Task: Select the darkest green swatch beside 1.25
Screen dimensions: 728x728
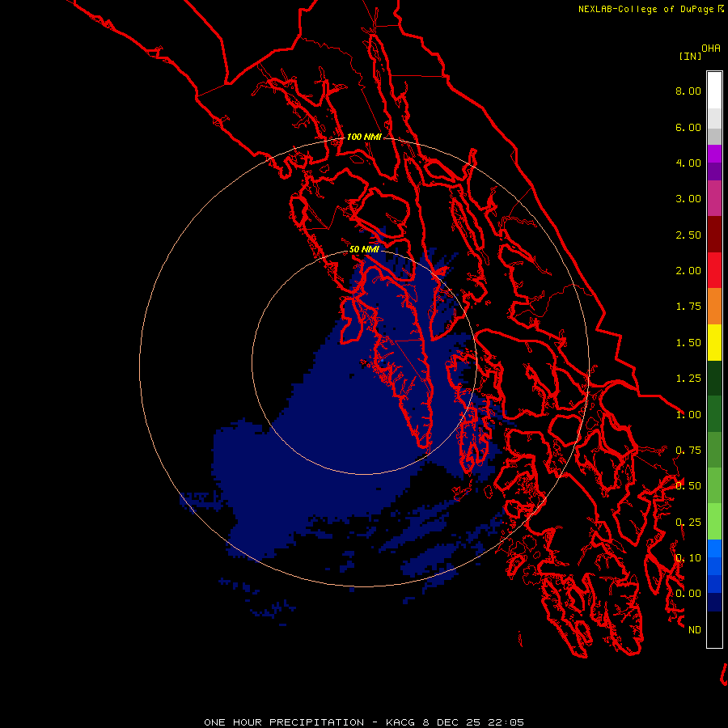Action: [x=714, y=379]
